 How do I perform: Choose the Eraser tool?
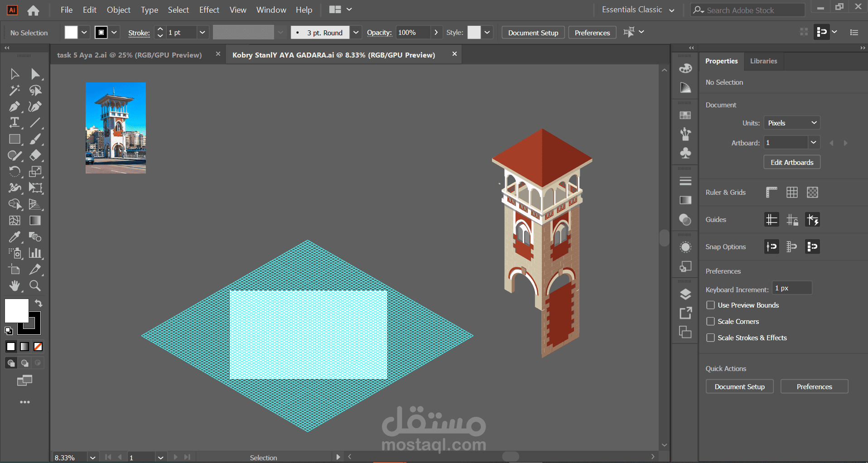coord(35,155)
